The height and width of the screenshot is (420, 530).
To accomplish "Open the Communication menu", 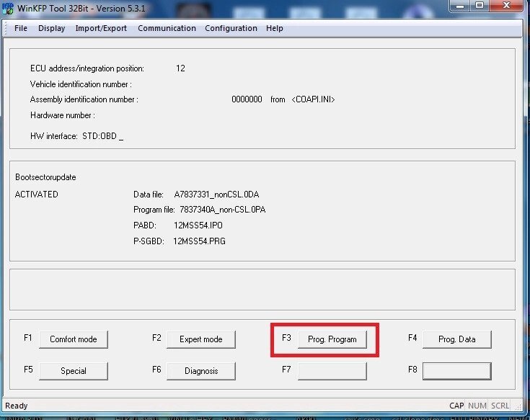I will [x=167, y=28].
